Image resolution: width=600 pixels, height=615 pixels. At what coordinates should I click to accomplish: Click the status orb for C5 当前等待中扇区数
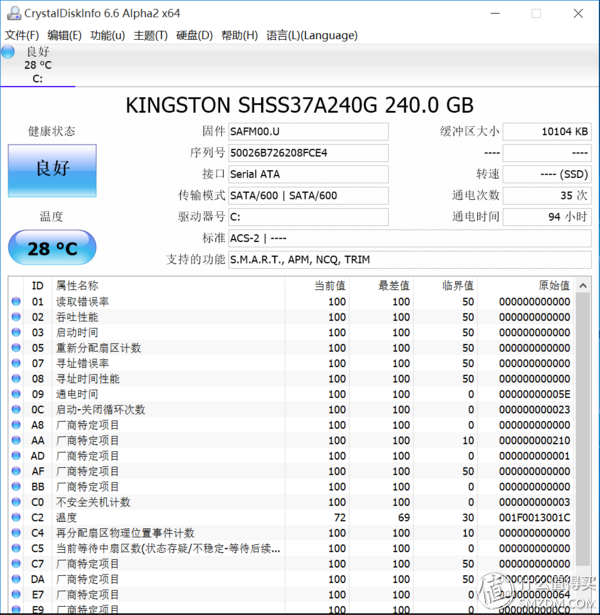16,548
